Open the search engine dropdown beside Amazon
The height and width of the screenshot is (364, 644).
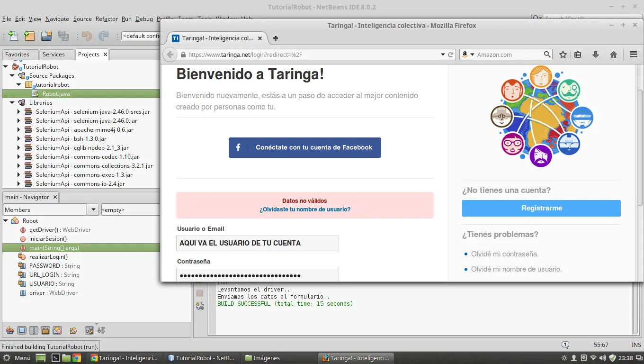click(472, 55)
